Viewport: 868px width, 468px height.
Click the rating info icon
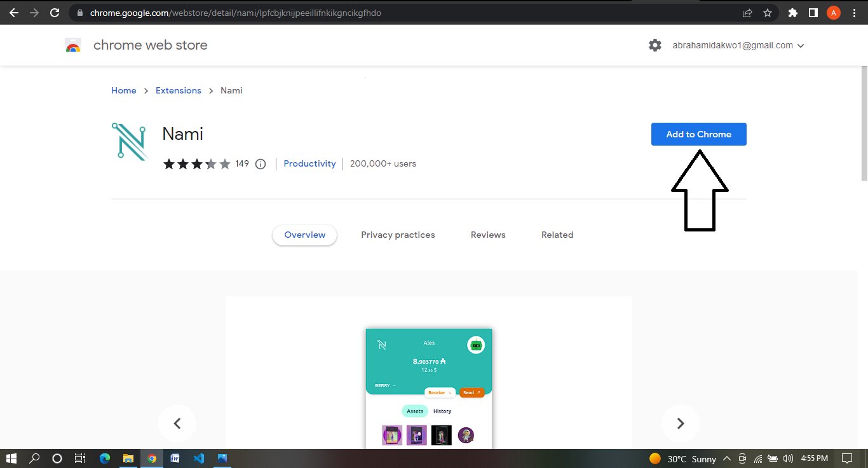coord(261,164)
